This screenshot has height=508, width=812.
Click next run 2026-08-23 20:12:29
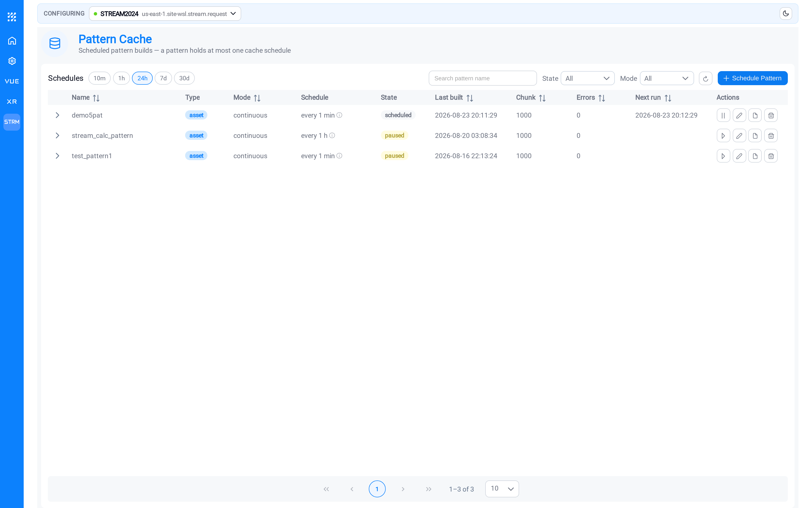click(666, 115)
